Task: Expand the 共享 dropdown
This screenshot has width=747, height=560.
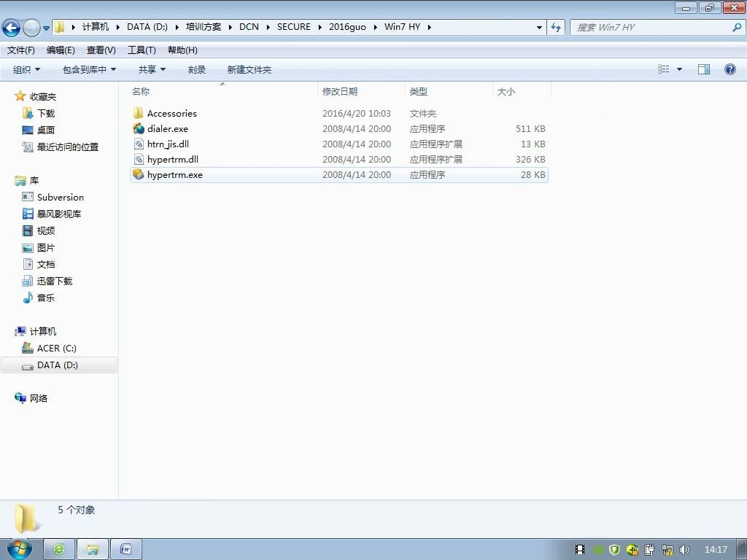Action: point(152,69)
